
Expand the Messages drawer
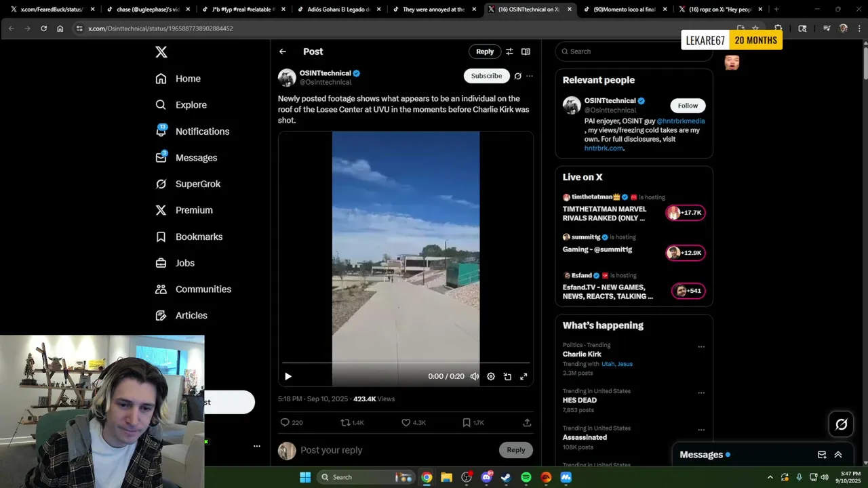[x=838, y=455]
